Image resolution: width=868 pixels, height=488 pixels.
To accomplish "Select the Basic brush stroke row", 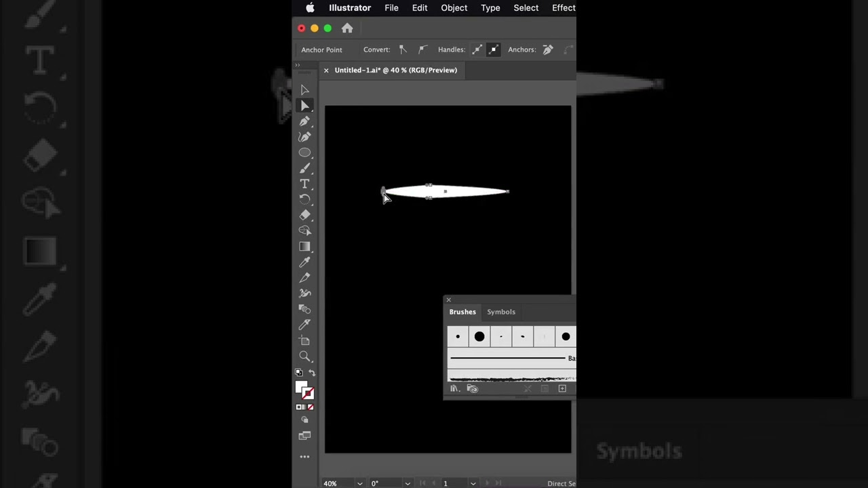I will point(512,358).
